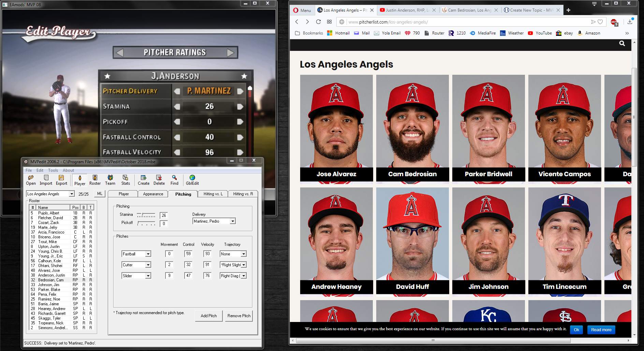Expand the Fastball pitch type dropdown
Viewport: 644px width, 351px height.
pyautogui.click(x=148, y=254)
